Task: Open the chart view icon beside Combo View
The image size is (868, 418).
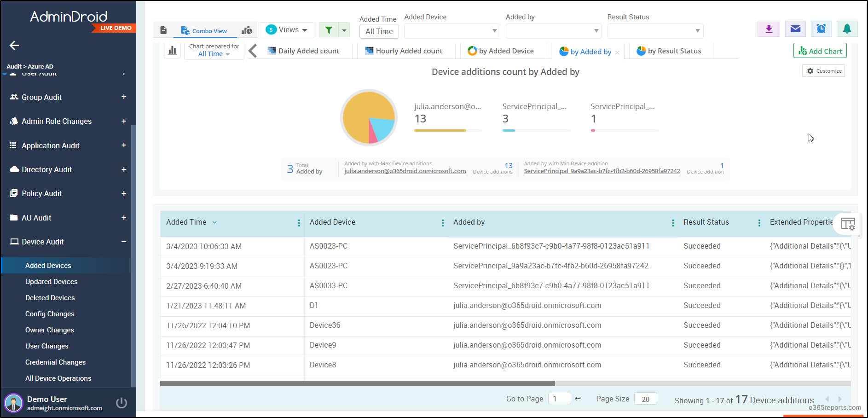Action: (247, 29)
